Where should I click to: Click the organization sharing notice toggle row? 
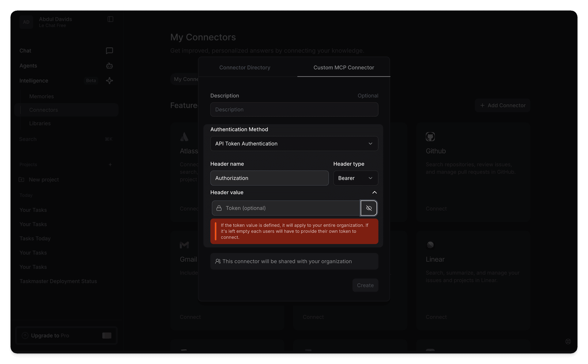point(294,261)
